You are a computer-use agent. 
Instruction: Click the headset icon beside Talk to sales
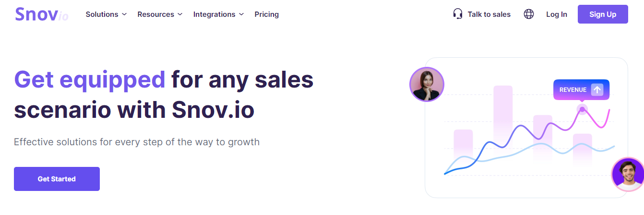(458, 14)
